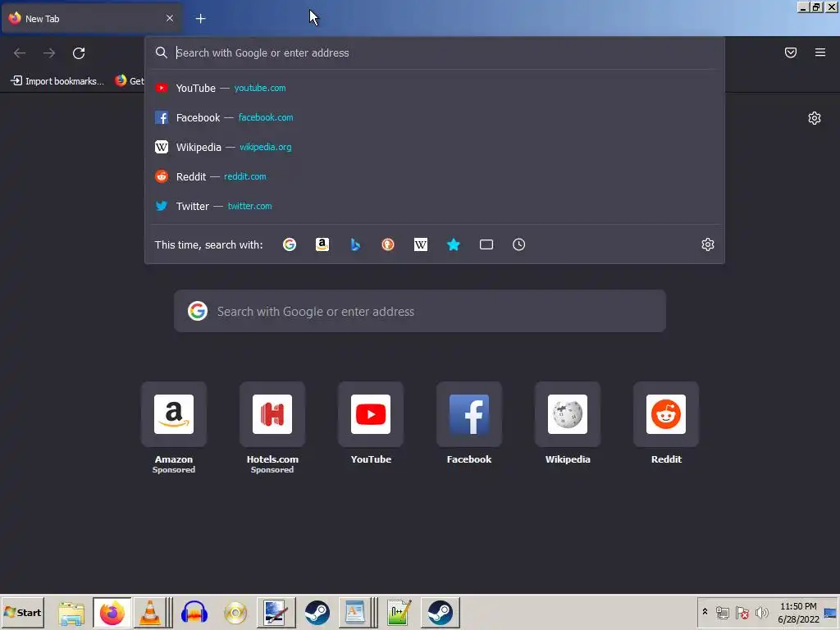Image resolution: width=840 pixels, height=630 pixels.
Task: Open the clock showing 11:50 PM
Action: 798,613
